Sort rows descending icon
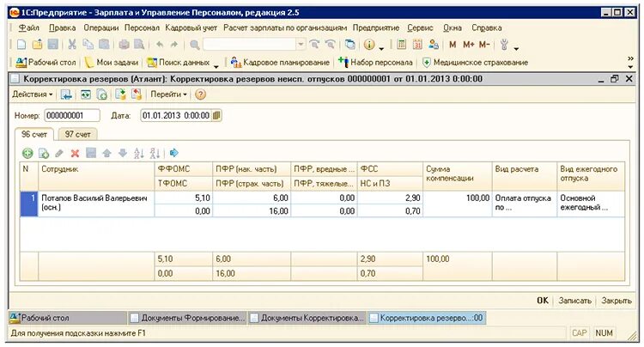The height and width of the screenshot is (347, 644). tap(155, 153)
